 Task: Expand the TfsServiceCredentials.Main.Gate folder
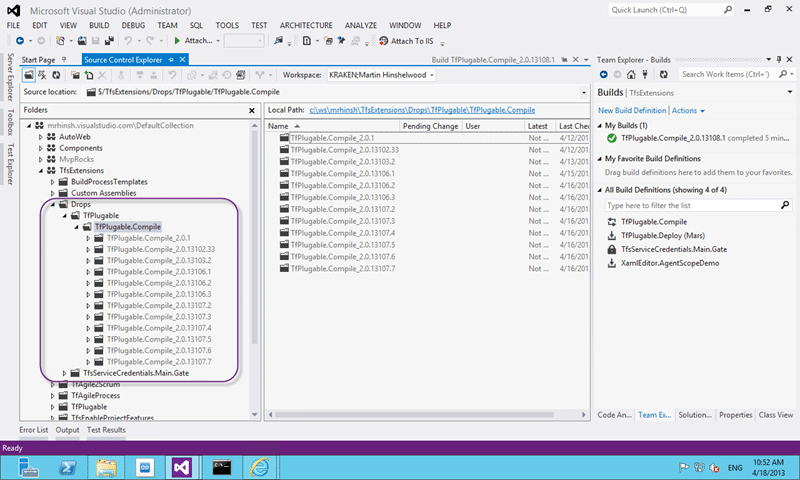pos(64,373)
